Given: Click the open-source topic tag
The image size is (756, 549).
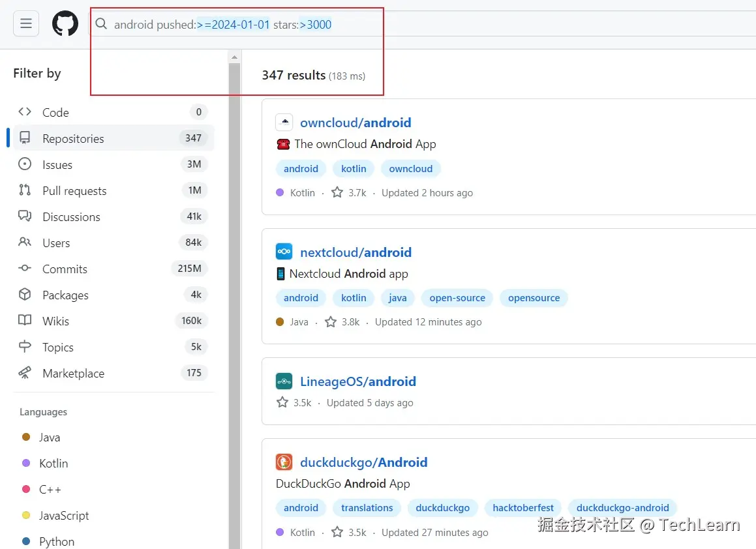Looking at the screenshot, I should (x=457, y=298).
